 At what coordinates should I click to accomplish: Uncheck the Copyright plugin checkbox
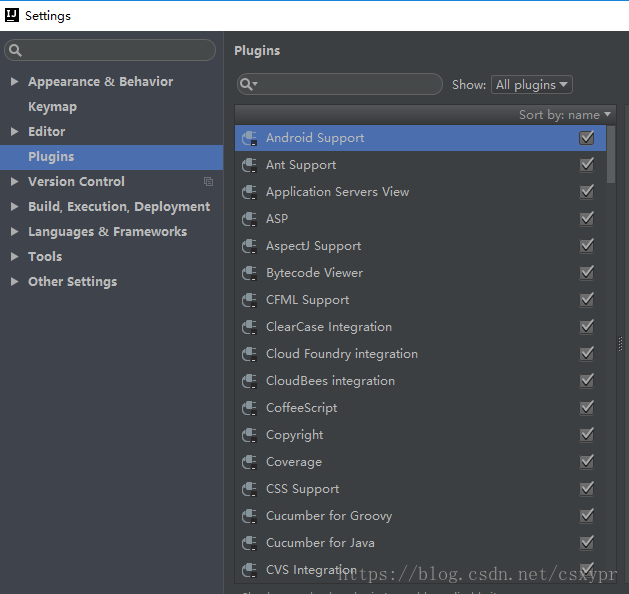point(586,435)
